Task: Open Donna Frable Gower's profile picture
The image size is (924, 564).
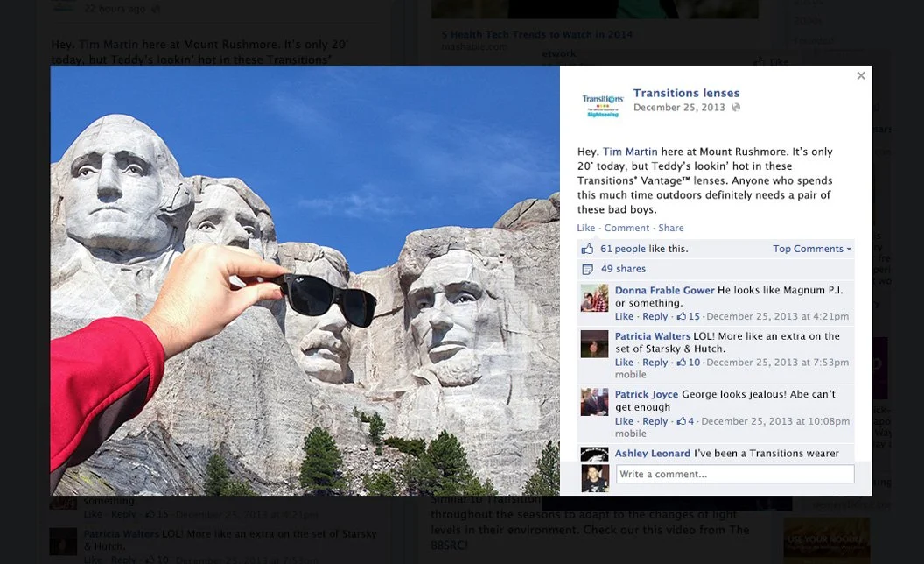Action: tap(595, 298)
